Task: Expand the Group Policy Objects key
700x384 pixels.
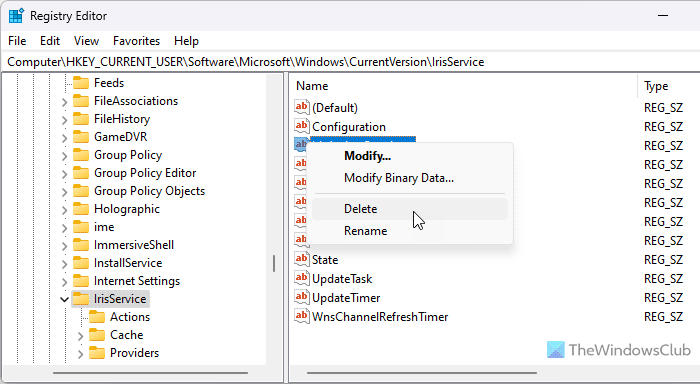Action: (x=64, y=192)
